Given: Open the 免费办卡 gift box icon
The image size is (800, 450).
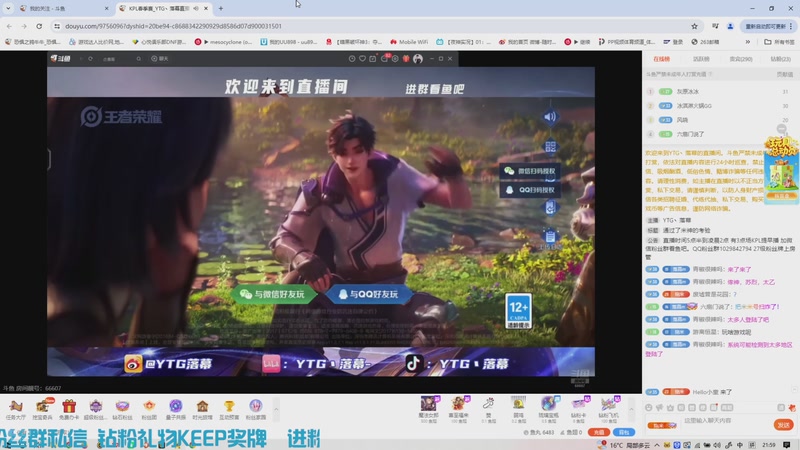Looking at the screenshot, I should click(x=69, y=409).
